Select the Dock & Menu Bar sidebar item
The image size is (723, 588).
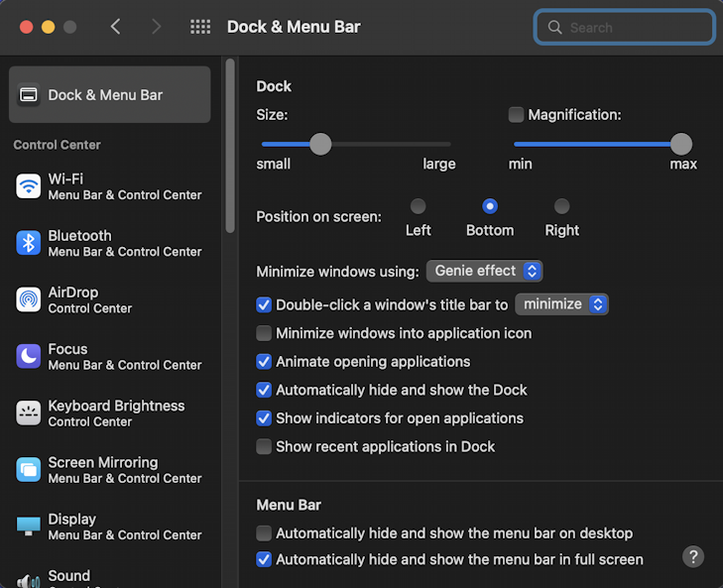point(110,94)
